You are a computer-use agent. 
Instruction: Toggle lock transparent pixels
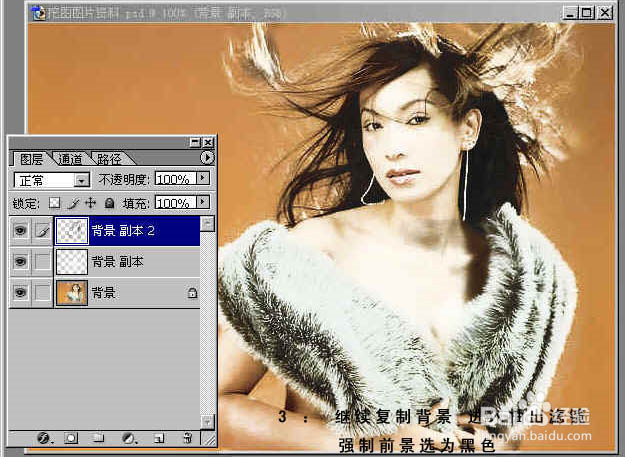coord(54,203)
